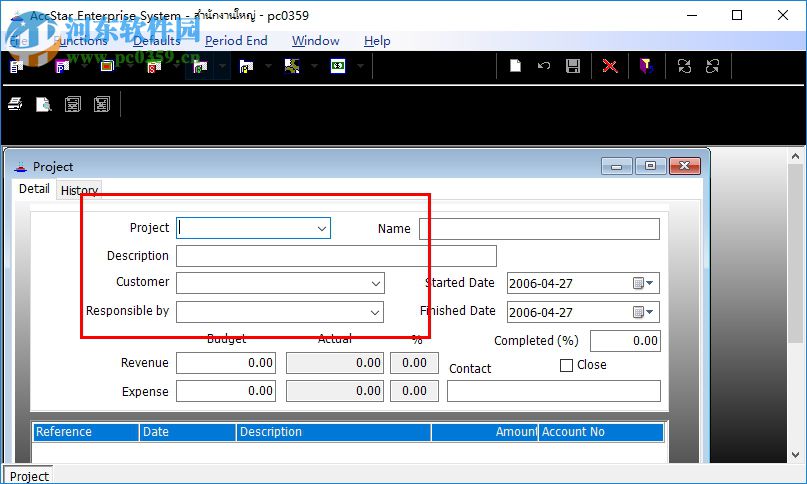Expand the Responsible by dropdown
807x484 pixels.
(x=375, y=313)
